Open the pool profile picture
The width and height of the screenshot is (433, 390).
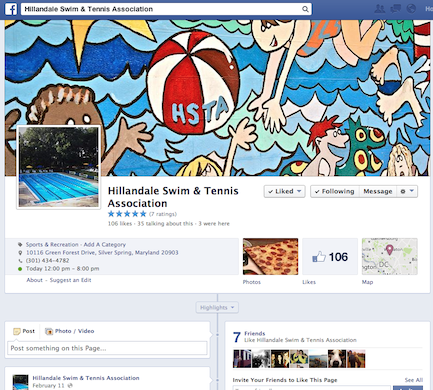click(59, 167)
